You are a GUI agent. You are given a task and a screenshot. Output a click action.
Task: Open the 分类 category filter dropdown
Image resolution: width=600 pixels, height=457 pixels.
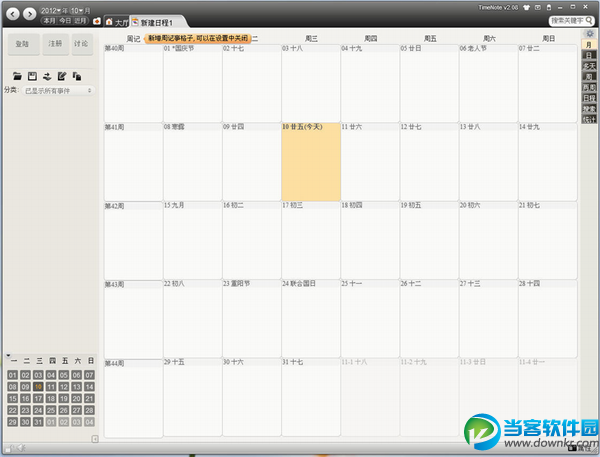tap(59, 91)
